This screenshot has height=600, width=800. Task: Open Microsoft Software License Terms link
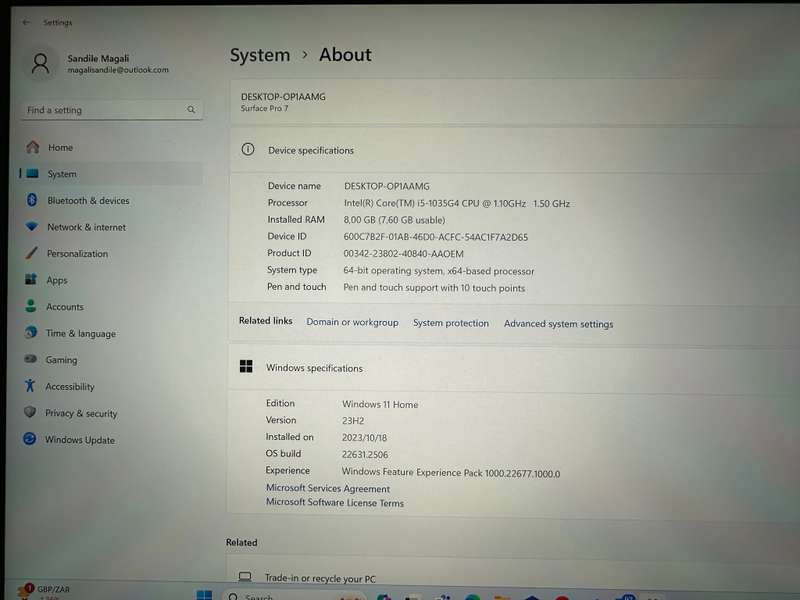(x=335, y=503)
